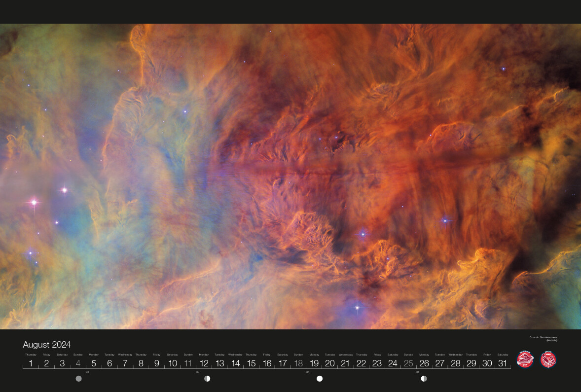
Task: Click the new moon icon under August 4
Action: [x=78, y=379]
